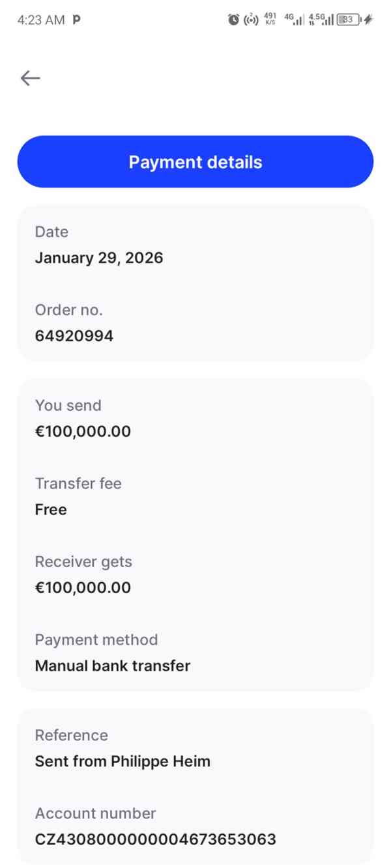Tap the 491 K/S network speed indicator

point(270,19)
